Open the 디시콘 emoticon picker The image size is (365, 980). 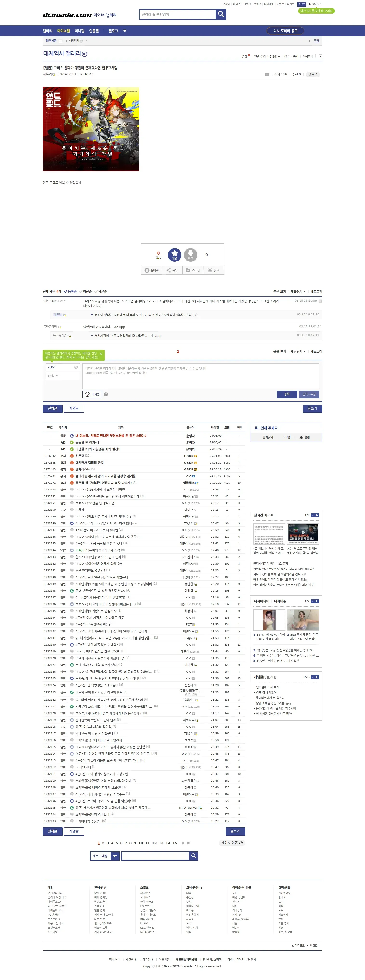pos(92,394)
